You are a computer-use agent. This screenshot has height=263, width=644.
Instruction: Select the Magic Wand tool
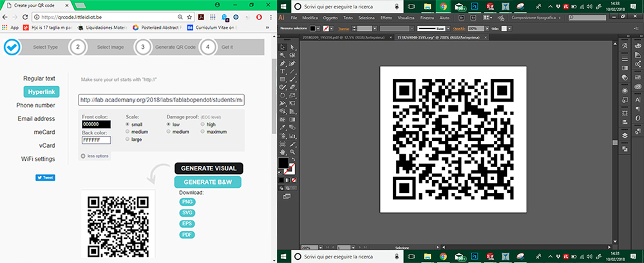[283, 55]
